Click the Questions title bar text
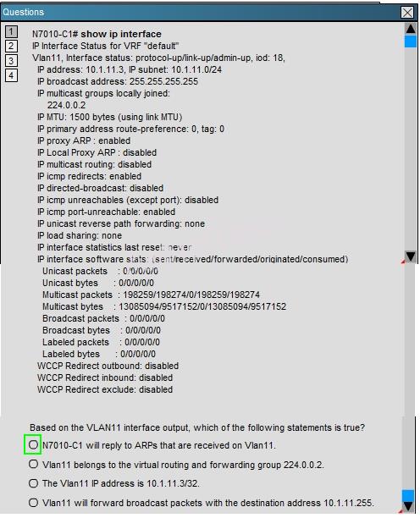Image resolution: width=420 pixels, height=518 pixels. (24, 12)
